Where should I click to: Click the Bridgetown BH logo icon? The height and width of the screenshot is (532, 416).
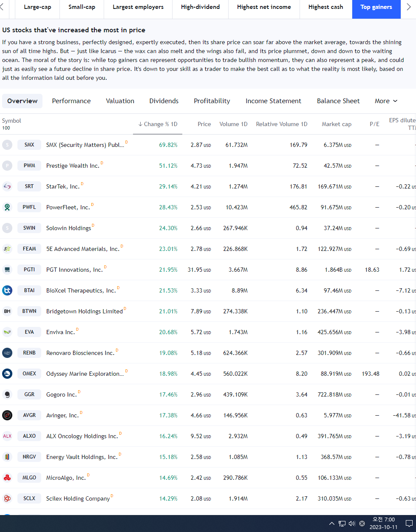coord(7,311)
